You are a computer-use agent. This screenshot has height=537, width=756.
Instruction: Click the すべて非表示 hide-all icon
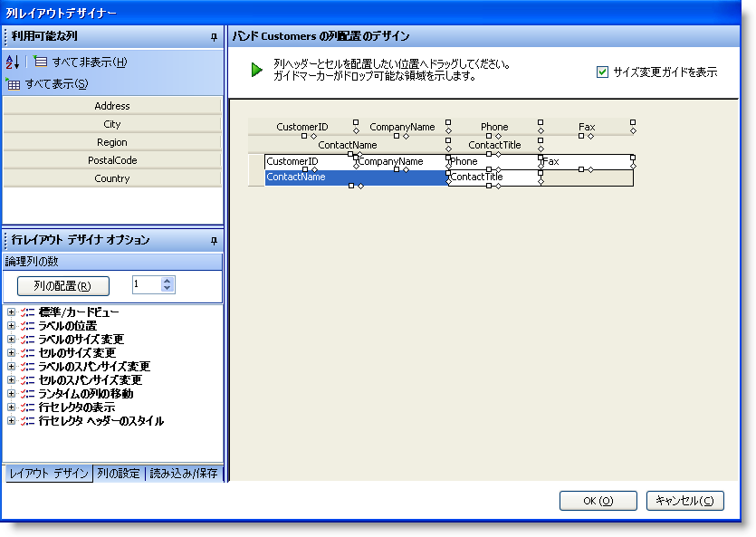[41, 61]
